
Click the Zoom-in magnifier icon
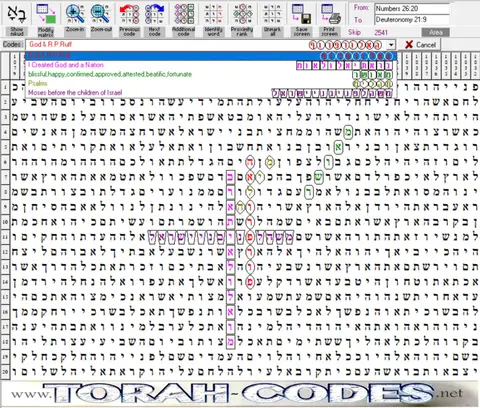[75, 14]
